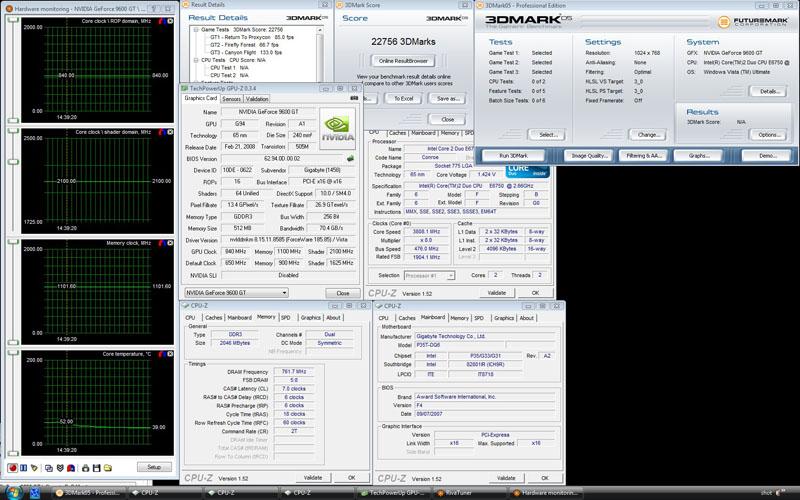The width and height of the screenshot is (800, 500).
Task: Click the To Excel button in 3DMark Score
Action: (x=404, y=98)
